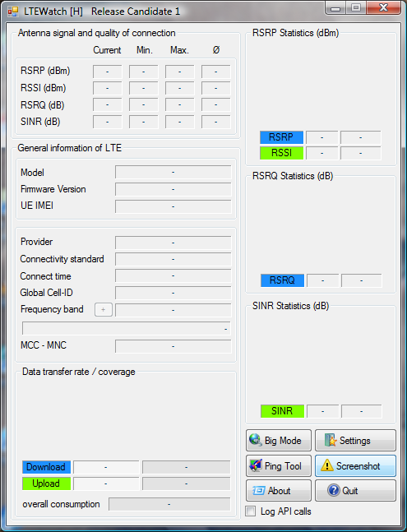407x532 pixels.
Task: Click the UE IMEI value field
Action: (x=173, y=206)
